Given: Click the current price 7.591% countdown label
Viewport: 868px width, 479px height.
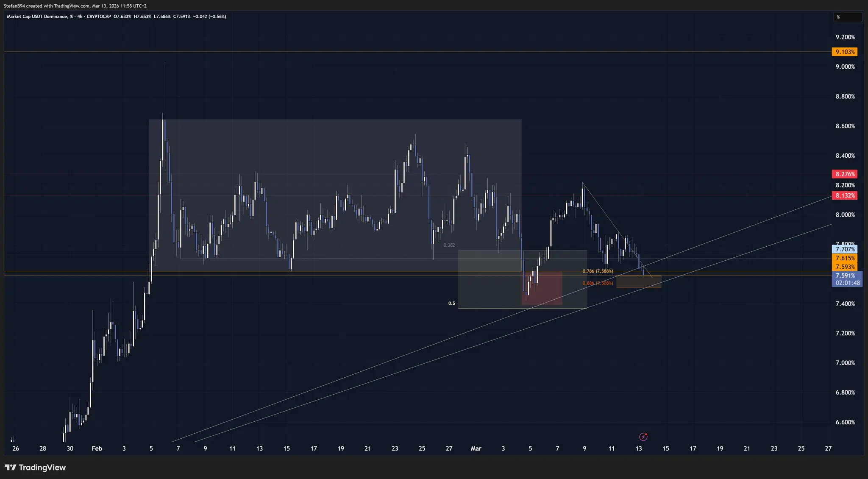Looking at the screenshot, I should tap(847, 279).
